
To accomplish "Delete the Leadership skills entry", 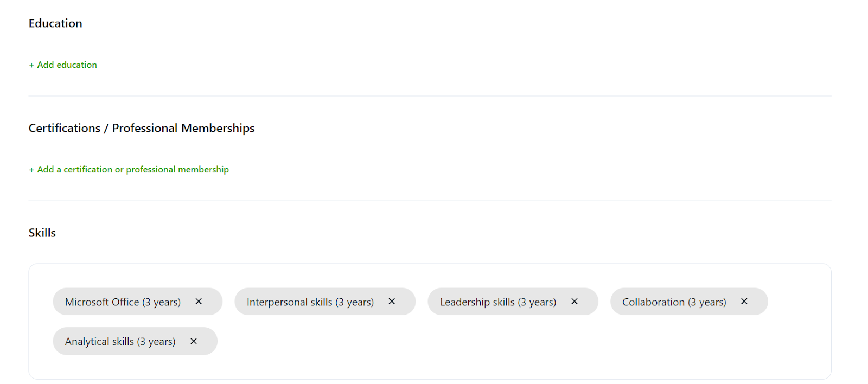I will [x=575, y=302].
